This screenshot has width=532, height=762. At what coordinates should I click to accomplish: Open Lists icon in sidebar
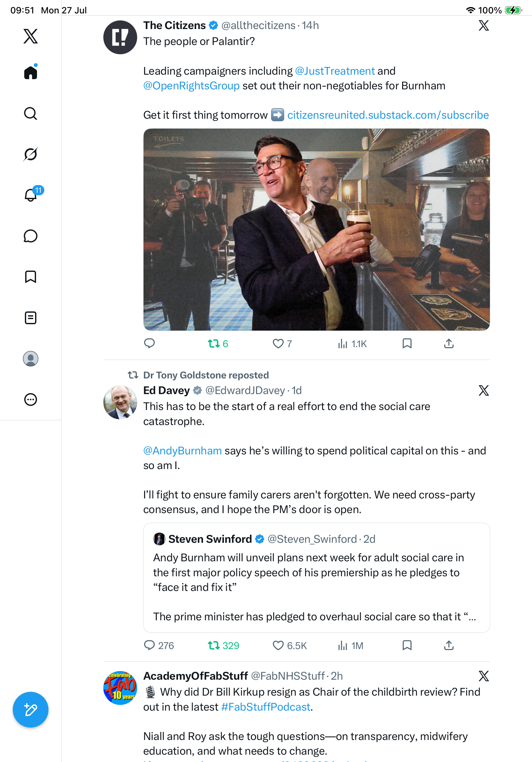click(31, 317)
